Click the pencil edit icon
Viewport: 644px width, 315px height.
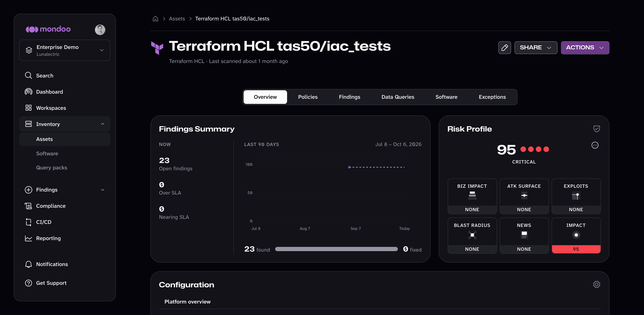[505, 47]
